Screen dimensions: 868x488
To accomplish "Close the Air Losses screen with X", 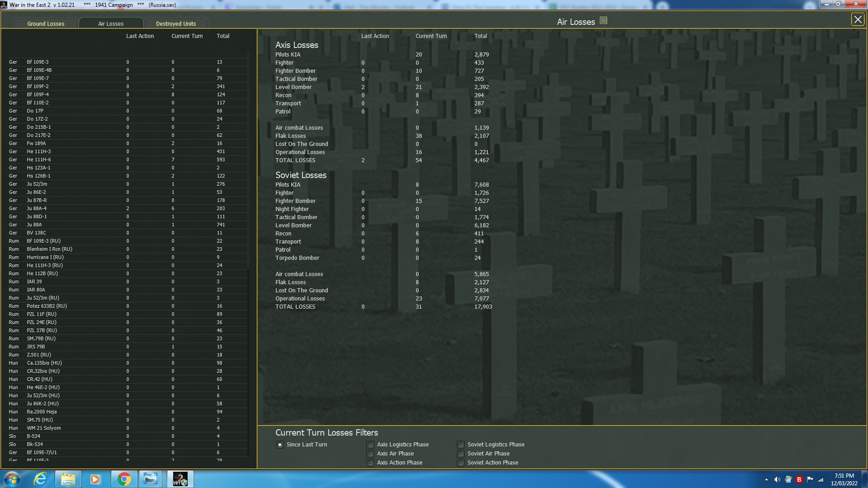I will (x=857, y=20).
